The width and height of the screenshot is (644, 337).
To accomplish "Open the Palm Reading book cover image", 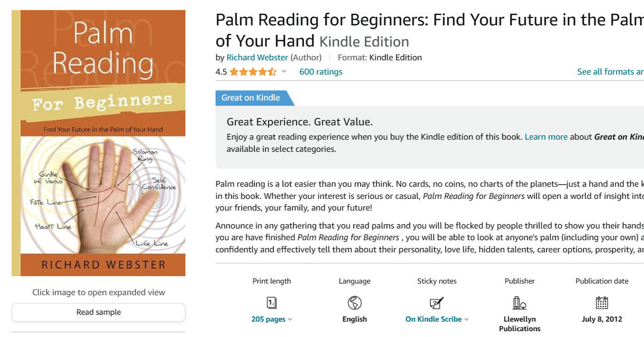I will click(99, 143).
